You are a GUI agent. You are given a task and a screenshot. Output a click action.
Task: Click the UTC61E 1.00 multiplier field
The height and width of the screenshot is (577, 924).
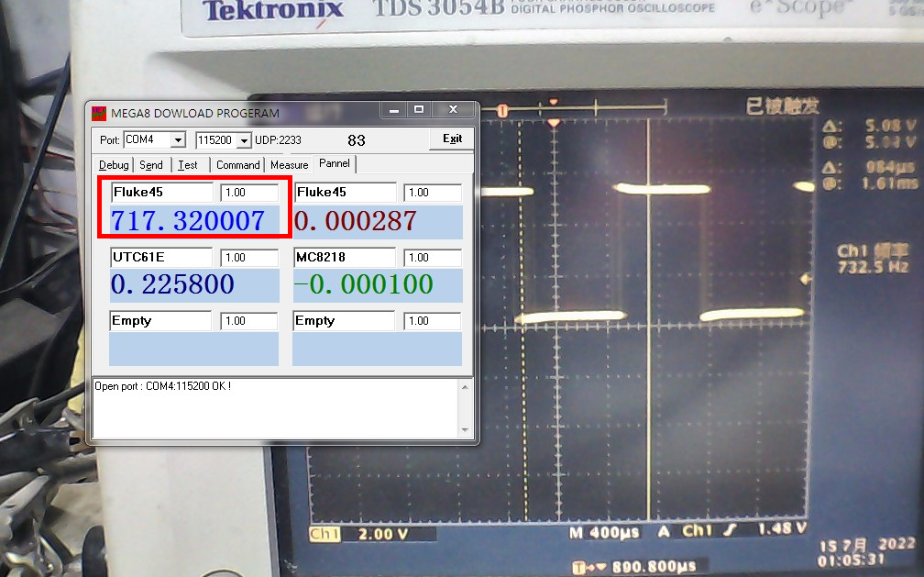(x=249, y=258)
